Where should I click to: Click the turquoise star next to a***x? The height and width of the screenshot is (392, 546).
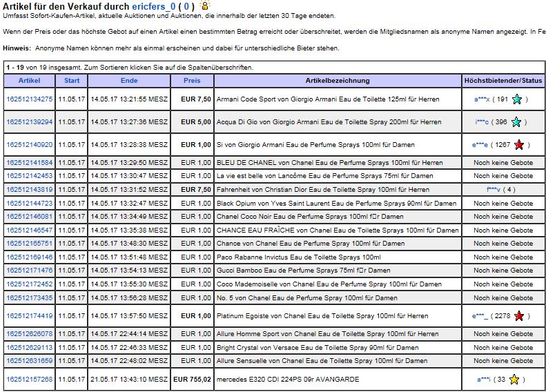[517, 99]
